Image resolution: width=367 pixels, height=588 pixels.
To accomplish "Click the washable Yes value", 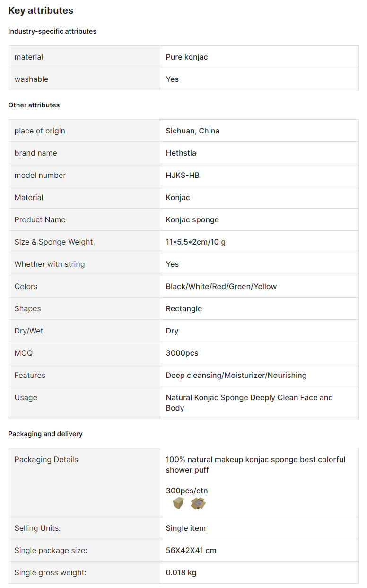I will pyautogui.click(x=172, y=79).
